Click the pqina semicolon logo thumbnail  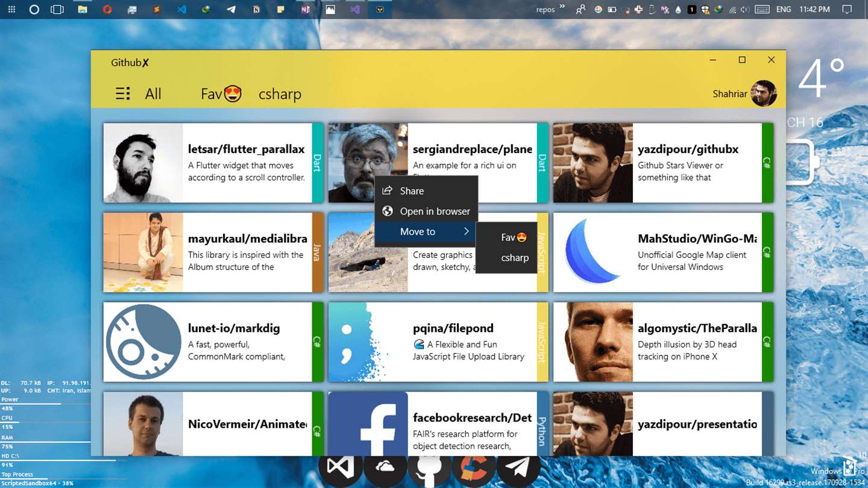point(368,342)
